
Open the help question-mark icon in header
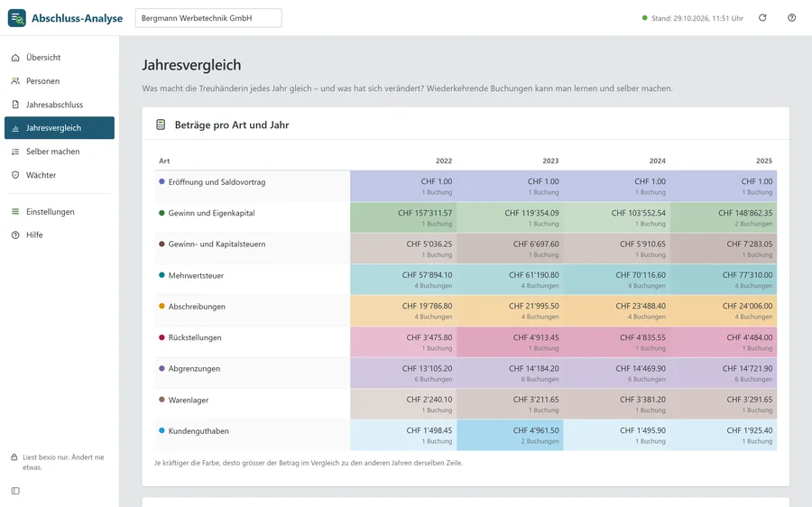[x=792, y=18]
